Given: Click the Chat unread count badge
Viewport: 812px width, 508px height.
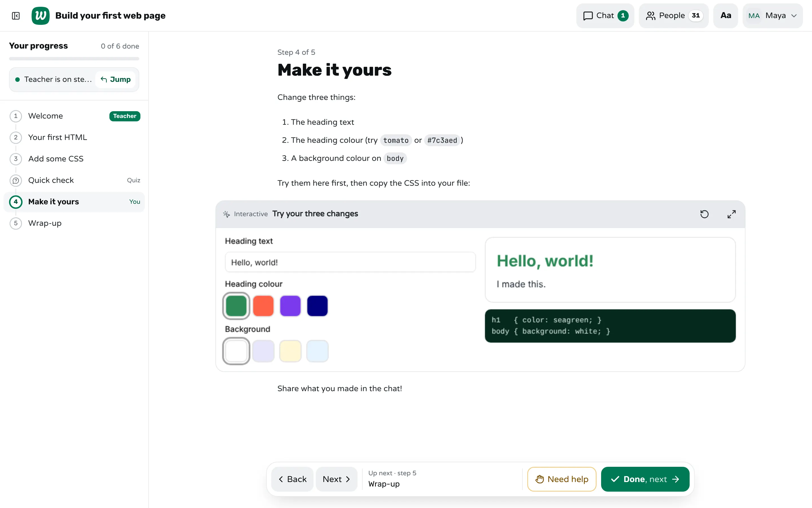Looking at the screenshot, I should tap(623, 16).
